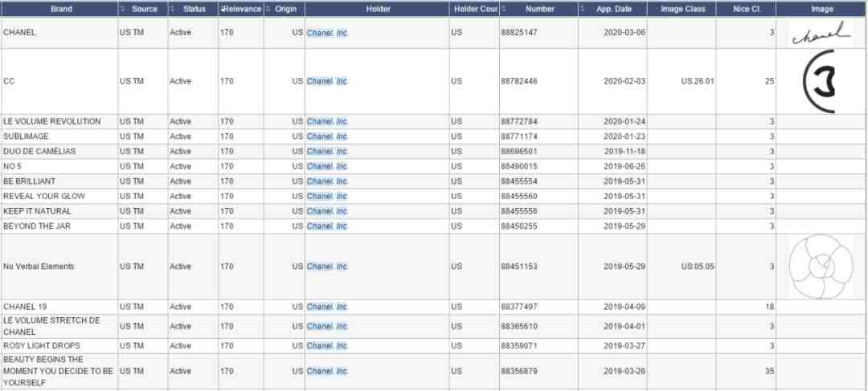
Task: Follow holder link for LE VOLUME REVOLUTION
Action: [327, 122]
